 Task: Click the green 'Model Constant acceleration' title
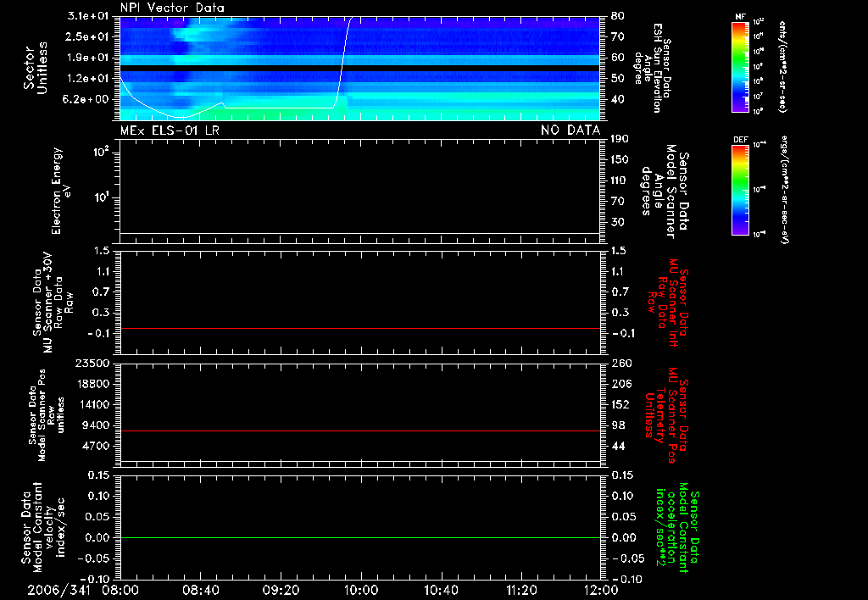pos(677,529)
